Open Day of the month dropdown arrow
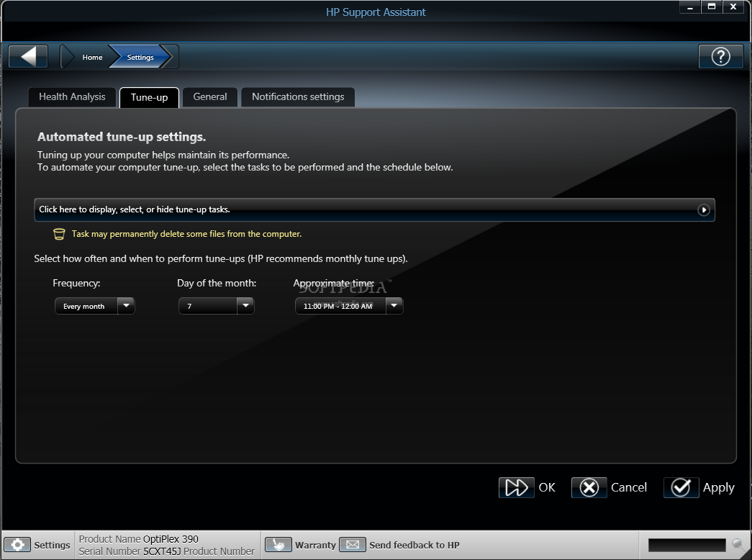 (x=245, y=306)
